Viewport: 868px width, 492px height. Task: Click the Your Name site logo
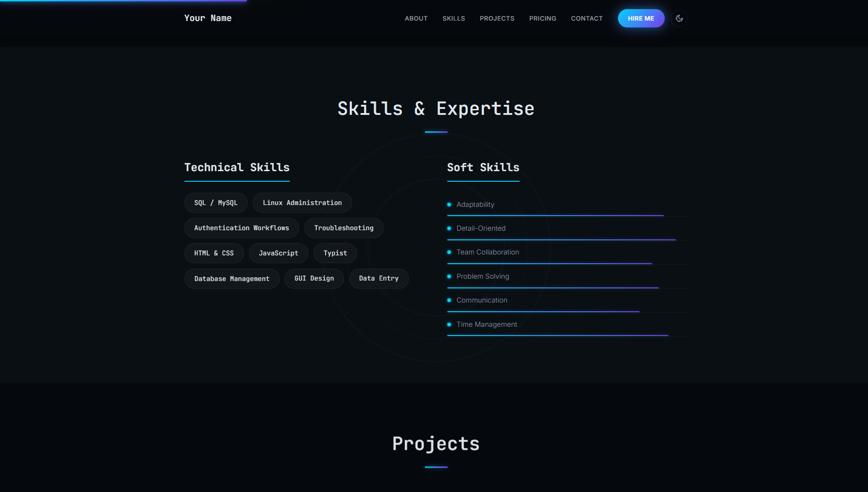pyautogui.click(x=208, y=18)
